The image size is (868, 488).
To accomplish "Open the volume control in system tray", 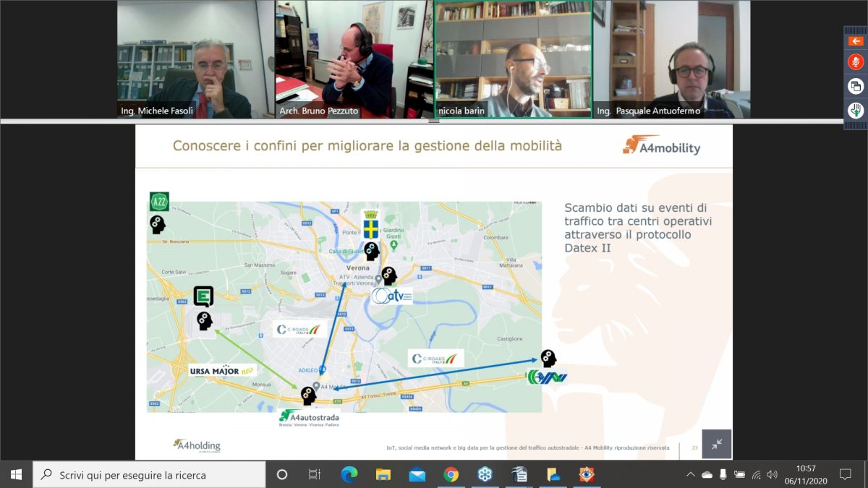I will [x=772, y=475].
